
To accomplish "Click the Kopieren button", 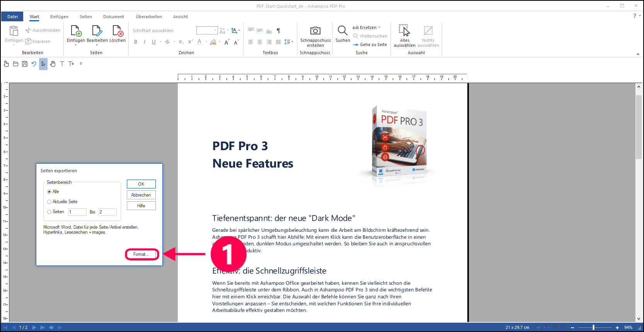I will tap(38, 41).
